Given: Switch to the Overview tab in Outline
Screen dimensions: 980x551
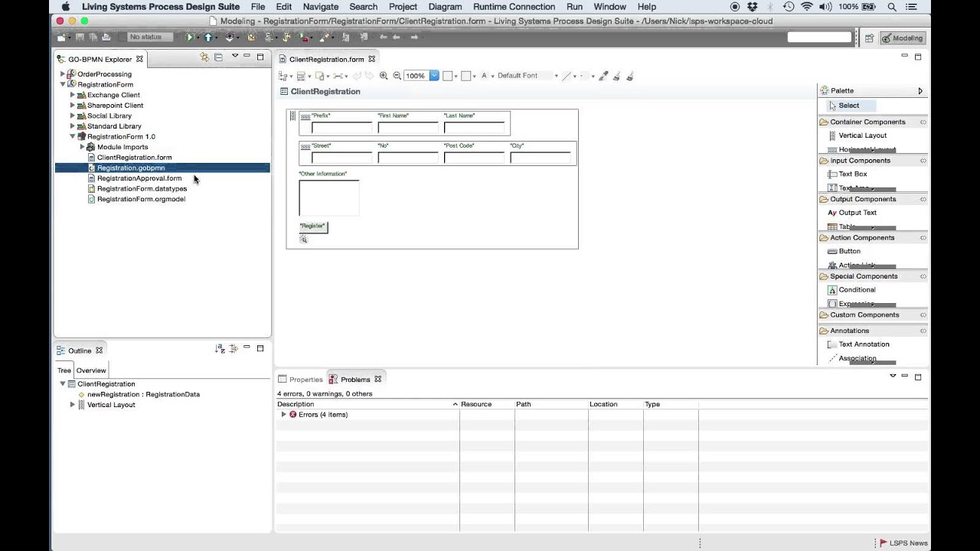Looking at the screenshot, I should pyautogui.click(x=91, y=370).
